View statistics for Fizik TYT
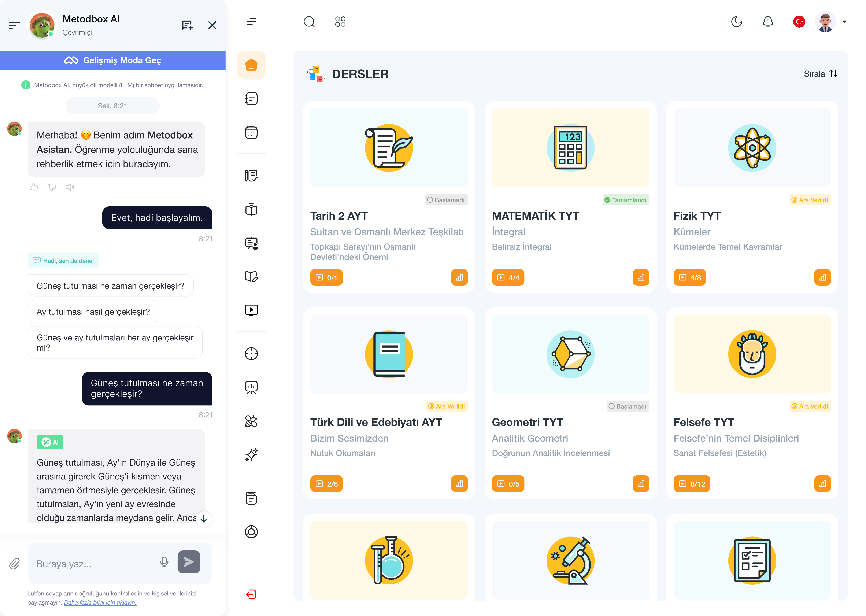866x616 pixels. click(822, 278)
